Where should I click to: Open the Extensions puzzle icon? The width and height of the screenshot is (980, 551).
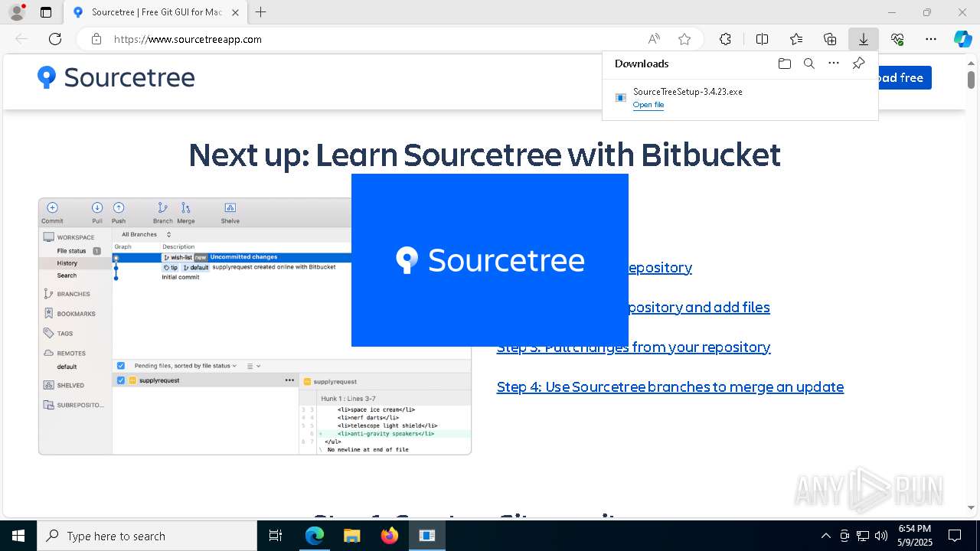[725, 39]
